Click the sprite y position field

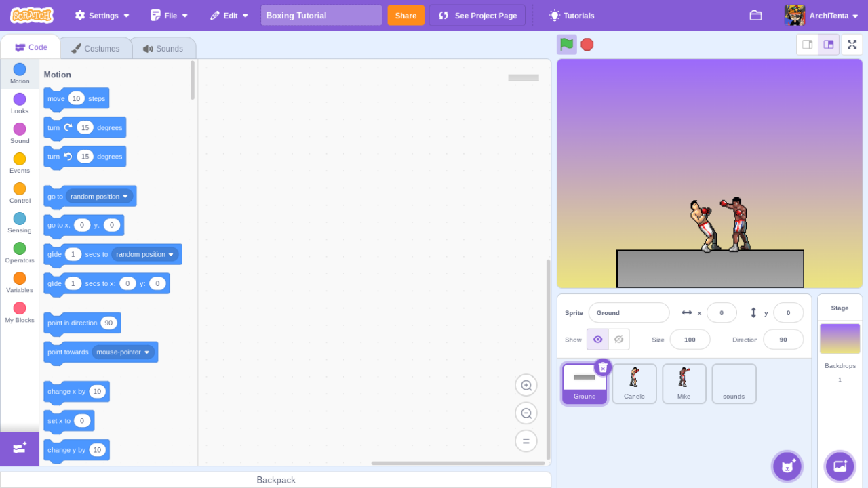coord(788,313)
